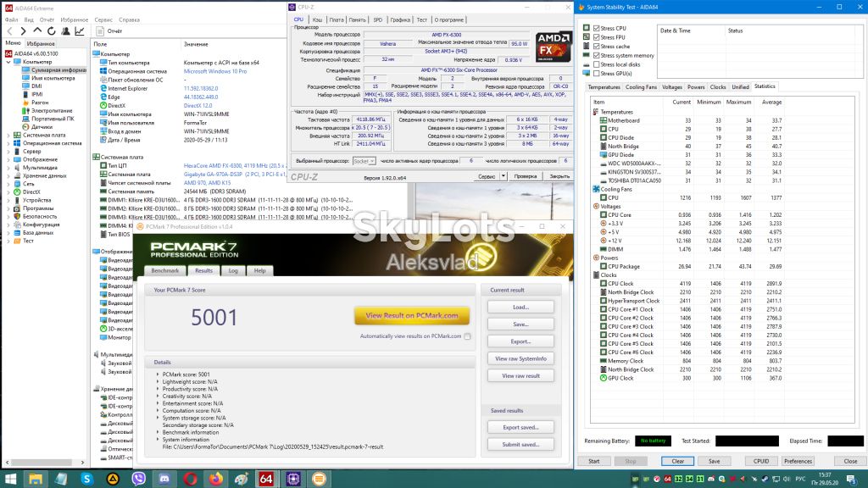Open Cooling Fans tab in Stability Test
868x488 pixels.
pyautogui.click(x=641, y=87)
